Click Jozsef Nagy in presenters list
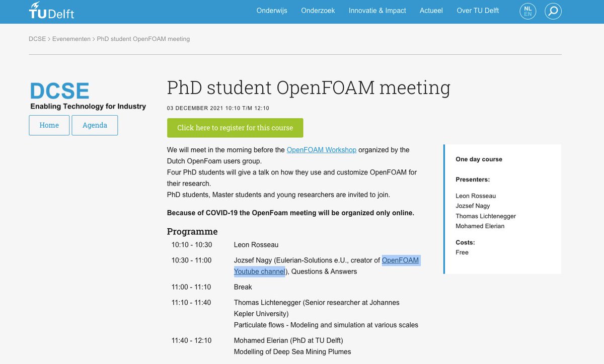Screen dimensions: 604x364 pos(473,206)
